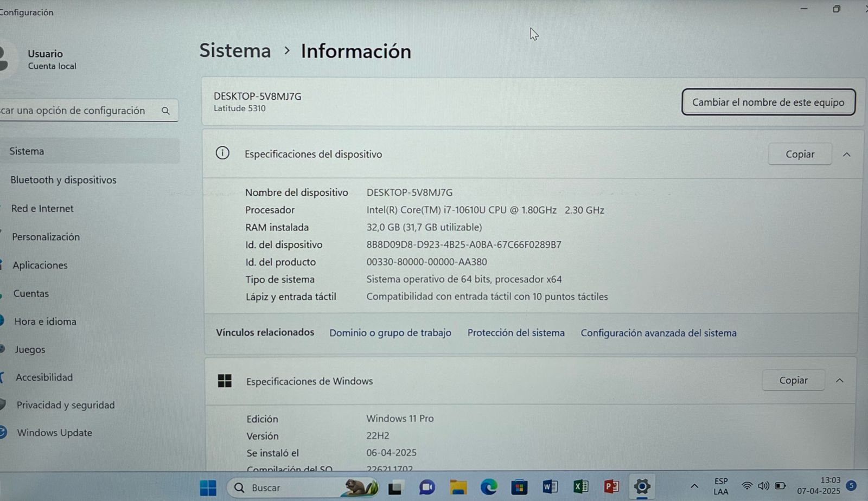The width and height of the screenshot is (868, 501).
Task: Open Task View in taskbar
Action: (x=395, y=487)
